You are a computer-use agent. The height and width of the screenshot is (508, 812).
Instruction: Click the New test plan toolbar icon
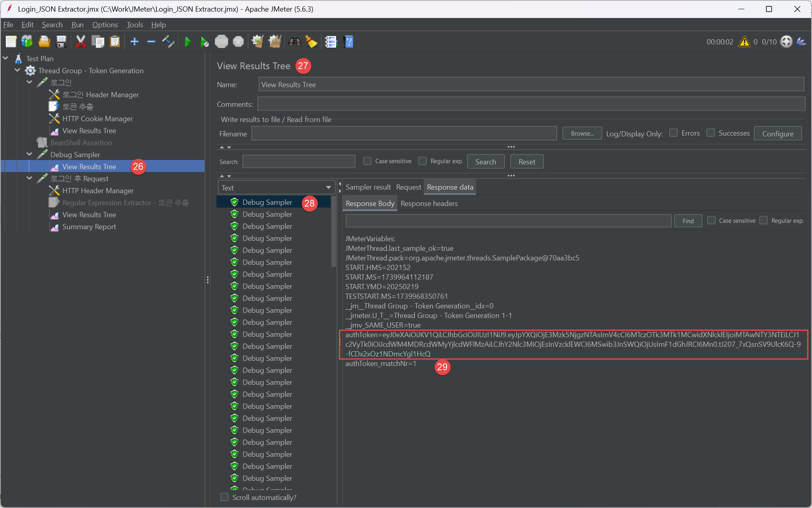point(11,42)
